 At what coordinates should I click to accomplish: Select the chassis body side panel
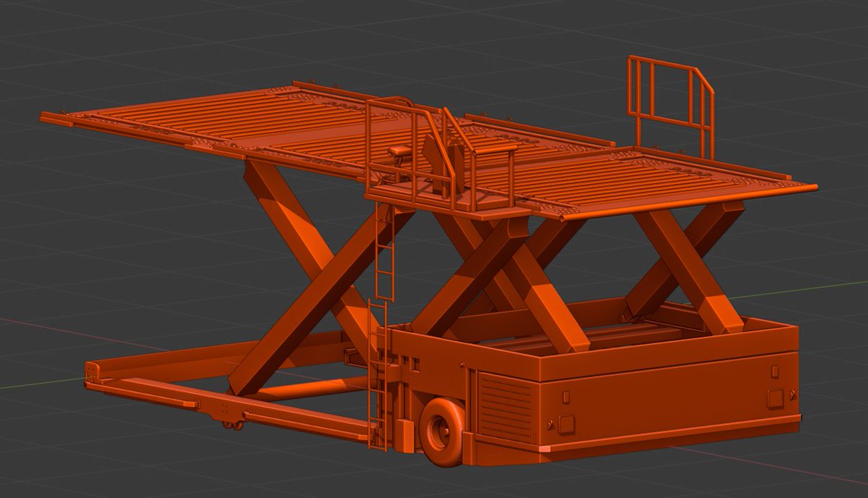point(669,405)
